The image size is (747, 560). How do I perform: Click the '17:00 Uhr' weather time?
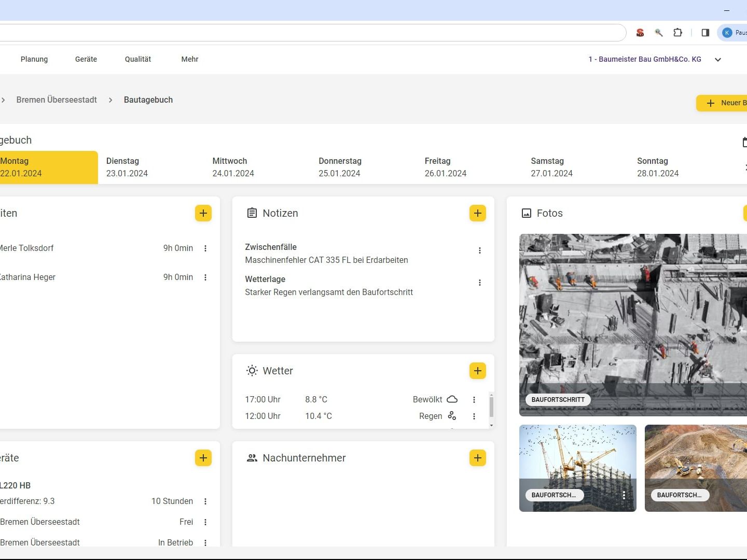click(263, 400)
